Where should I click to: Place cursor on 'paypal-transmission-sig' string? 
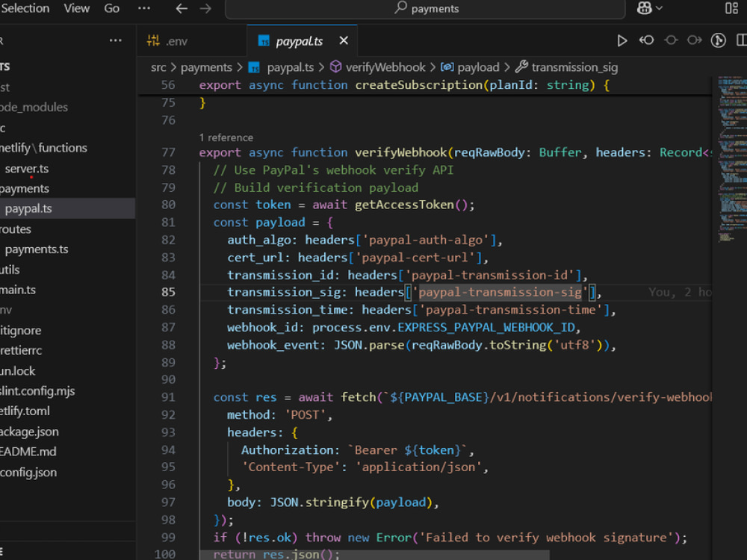pyautogui.click(x=500, y=292)
